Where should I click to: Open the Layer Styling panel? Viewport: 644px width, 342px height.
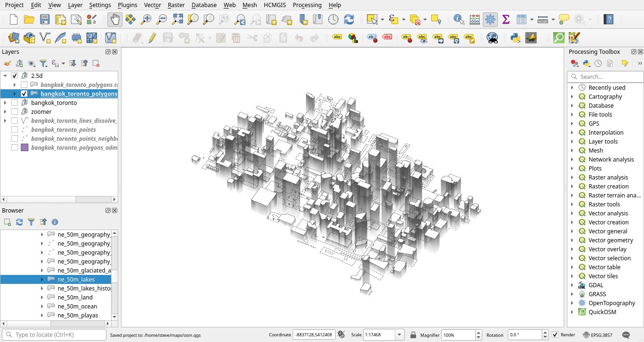[7, 63]
